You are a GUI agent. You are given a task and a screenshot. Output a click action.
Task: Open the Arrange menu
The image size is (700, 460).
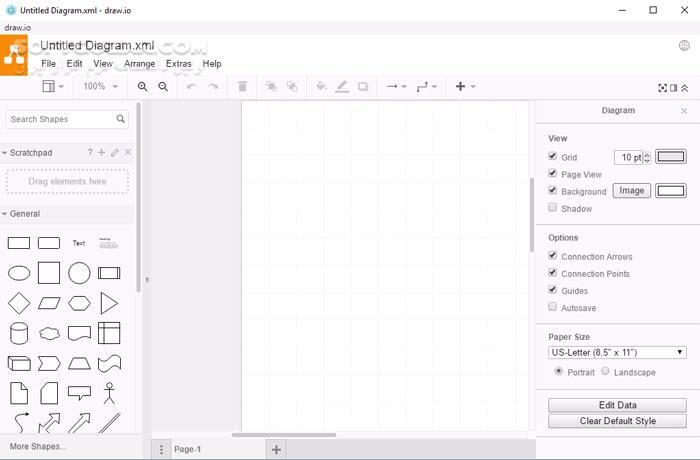pyautogui.click(x=139, y=64)
